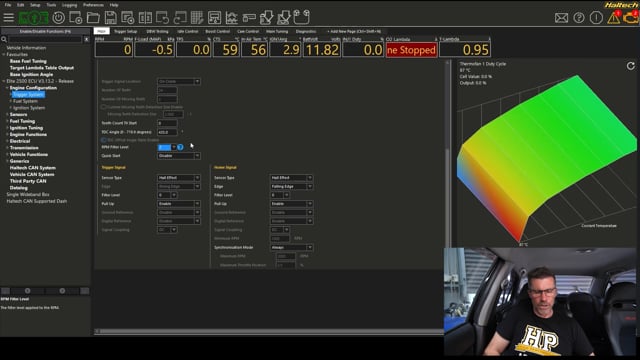This screenshot has width=640, height=360.
Task: Open Trigger Signal Pull Up dropdown
Action: tap(179, 204)
